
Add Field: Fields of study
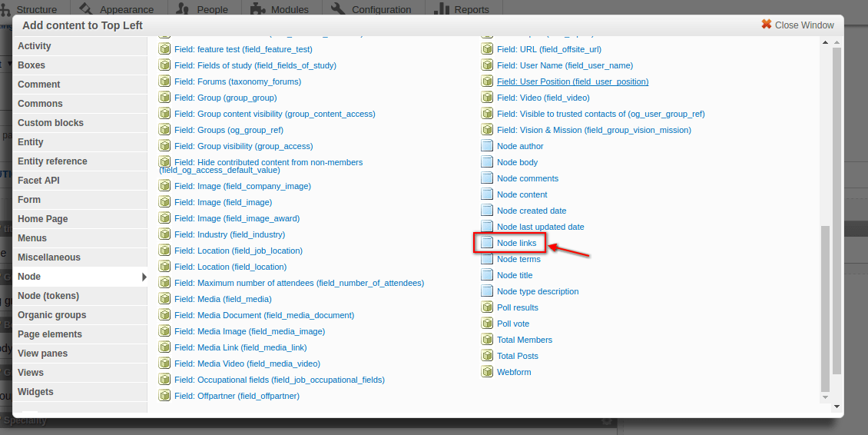click(255, 65)
